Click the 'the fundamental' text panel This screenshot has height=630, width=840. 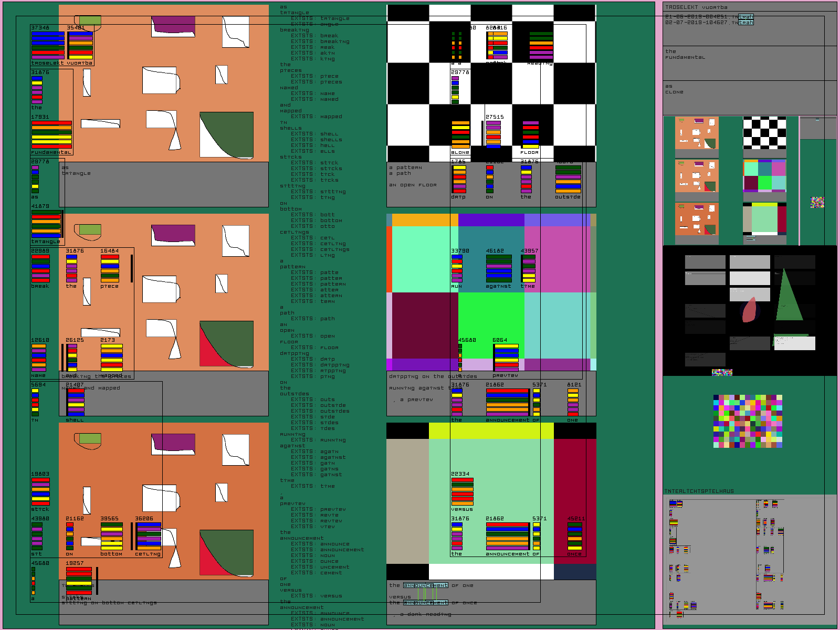pos(749,63)
